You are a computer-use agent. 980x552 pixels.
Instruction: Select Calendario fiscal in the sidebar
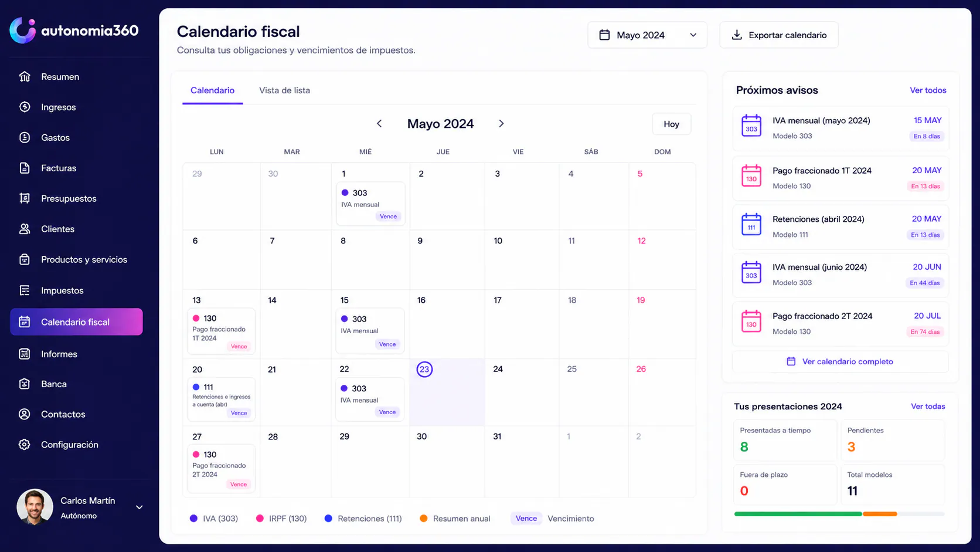pyautogui.click(x=76, y=322)
